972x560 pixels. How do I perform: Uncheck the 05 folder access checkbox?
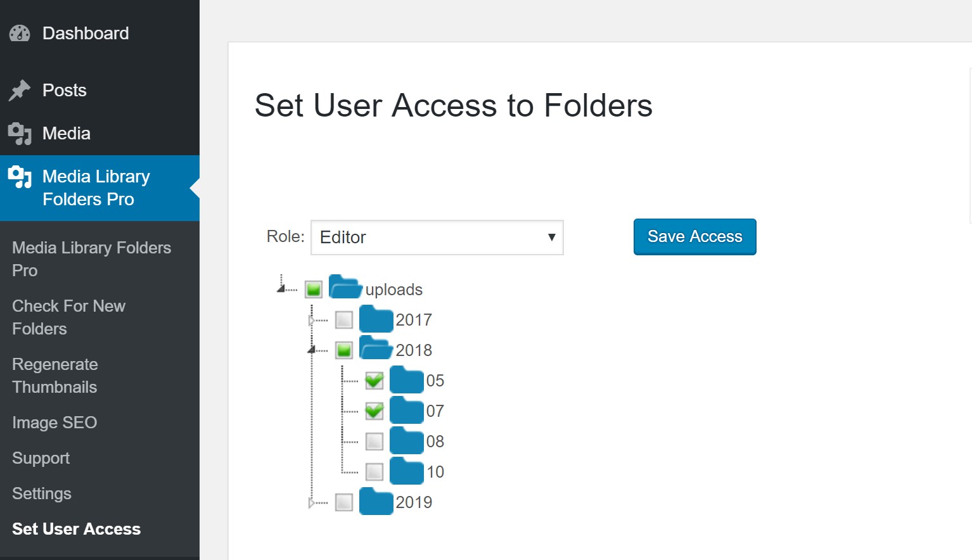click(374, 380)
